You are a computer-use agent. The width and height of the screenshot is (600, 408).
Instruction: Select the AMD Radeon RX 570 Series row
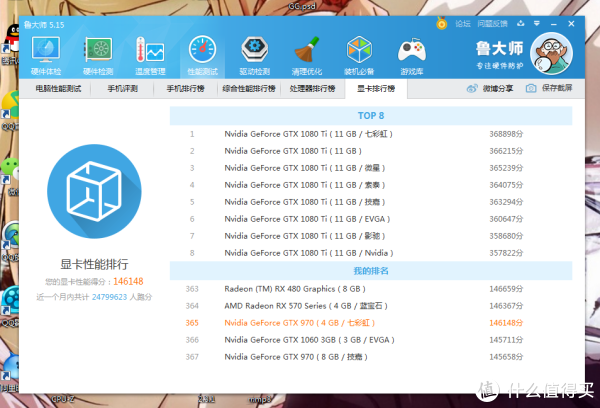(371, 306)
